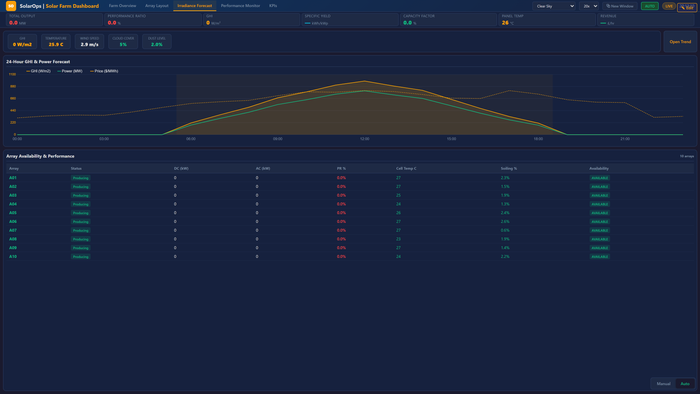Toggle the Power (MW) legend entry
700x394 pixels.
click(70, 71)
